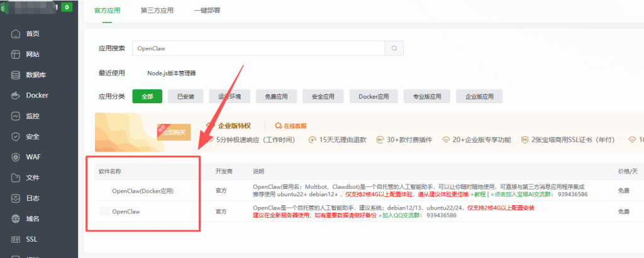Open the 域名 domain globe icon

click(x=16, y=218)
